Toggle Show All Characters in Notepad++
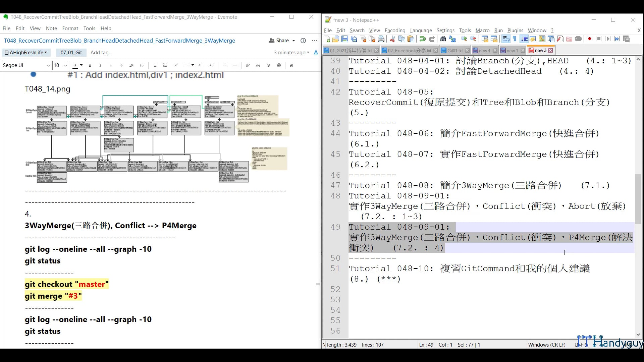644x362 pixels. coord(515,39)
